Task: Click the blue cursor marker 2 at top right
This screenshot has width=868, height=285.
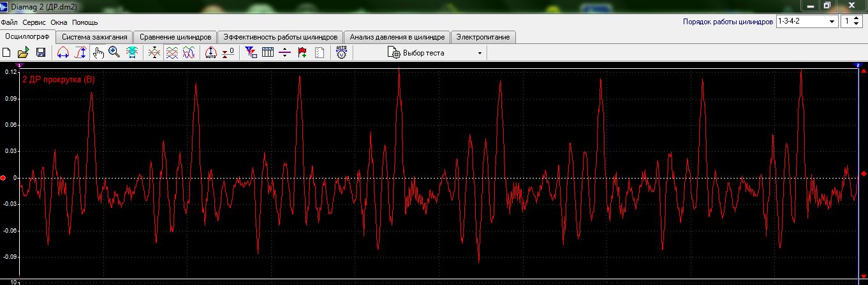Action: pyautogui.click(x=858, y=66)
